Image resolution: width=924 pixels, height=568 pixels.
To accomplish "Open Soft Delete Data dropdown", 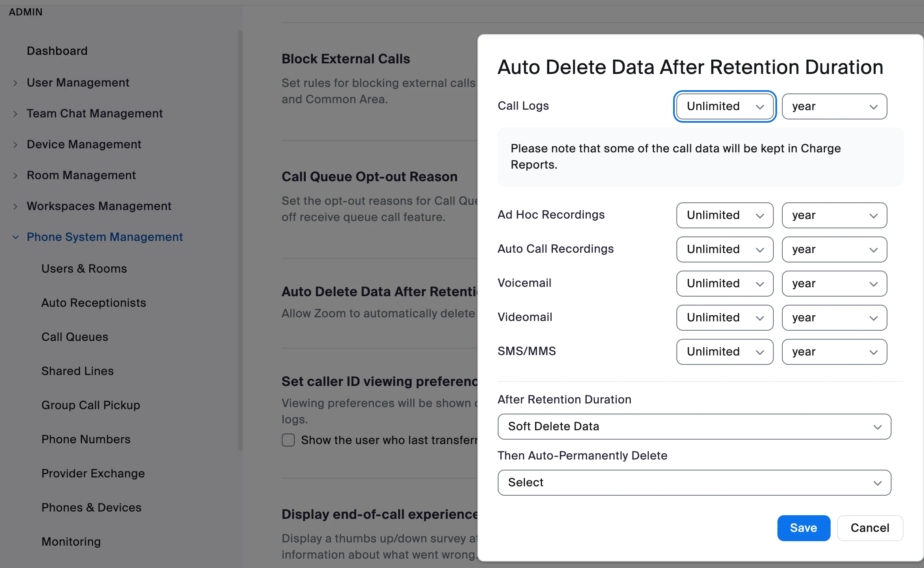I will coord(694,427).
